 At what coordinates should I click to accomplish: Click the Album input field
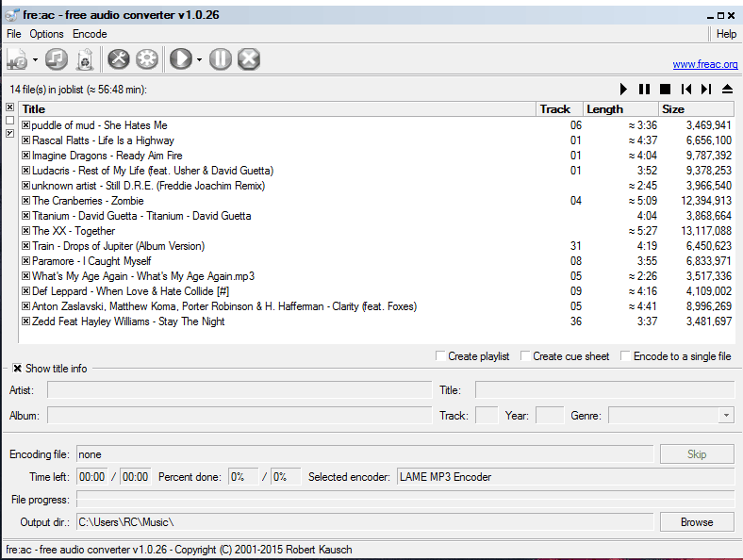(239, 416)
